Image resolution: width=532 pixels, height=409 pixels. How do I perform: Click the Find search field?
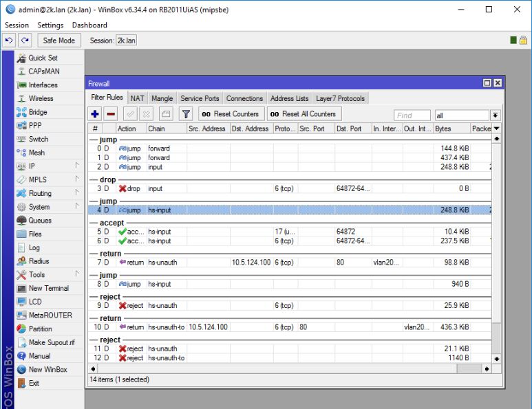(412, 115)
